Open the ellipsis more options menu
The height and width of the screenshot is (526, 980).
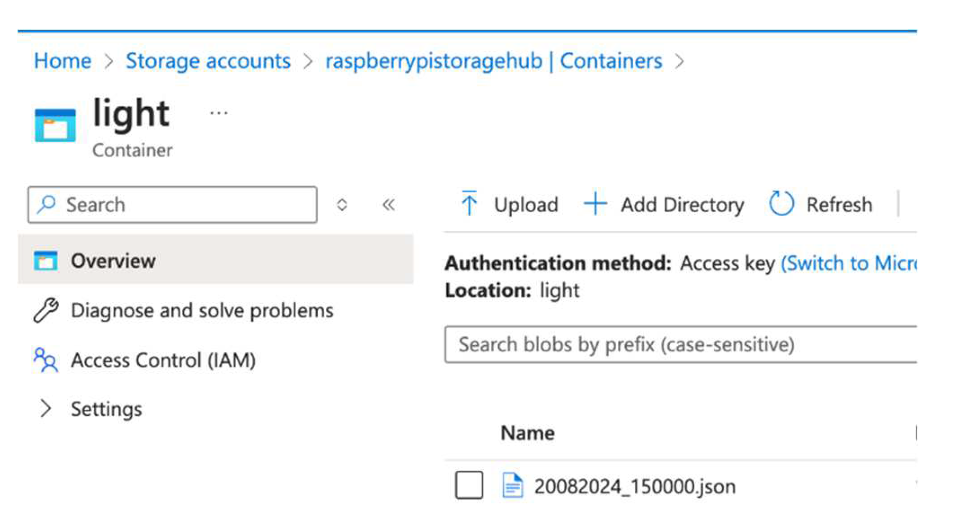(x=219, y=113)
